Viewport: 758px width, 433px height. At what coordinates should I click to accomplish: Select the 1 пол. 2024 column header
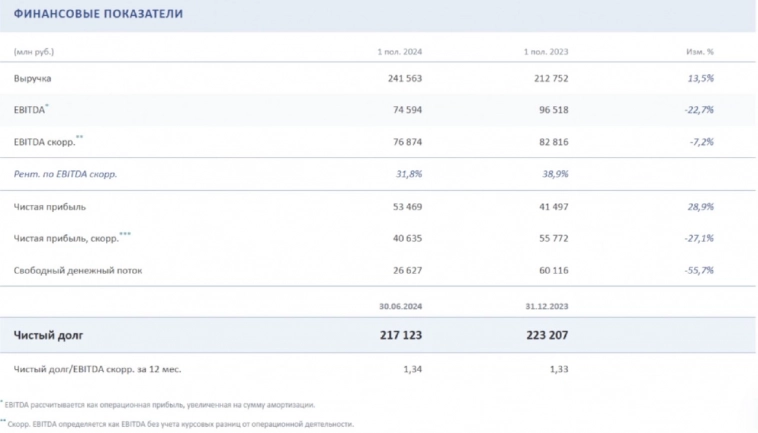pyautogui.click(x=399, y=51)
